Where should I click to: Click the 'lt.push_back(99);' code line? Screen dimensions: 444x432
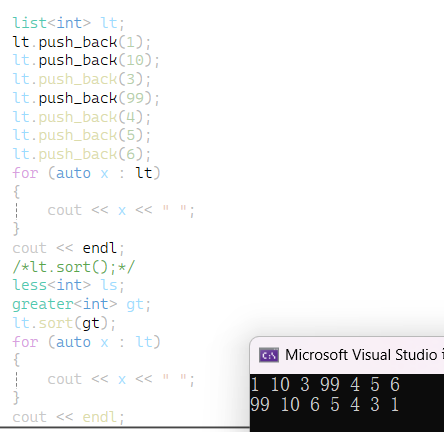[x=86, y=98]
